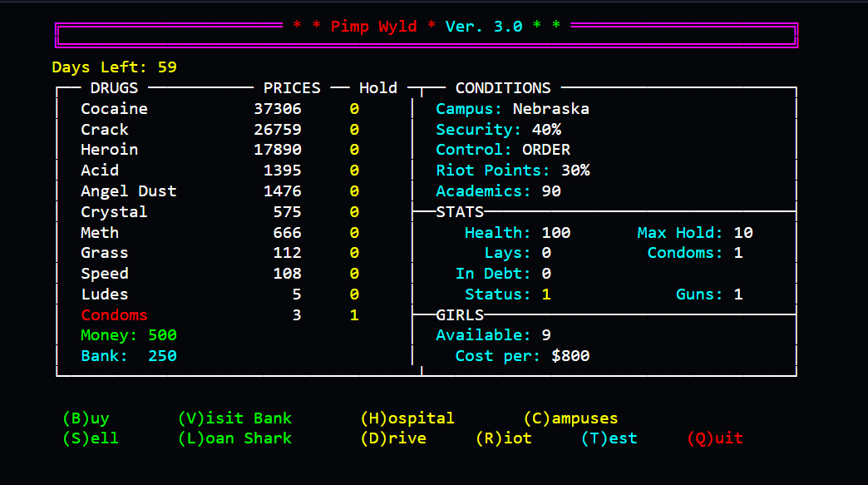Open the (C)ampuses list option
The width and height of the screenshot is (868, 485).
[570, 418]
